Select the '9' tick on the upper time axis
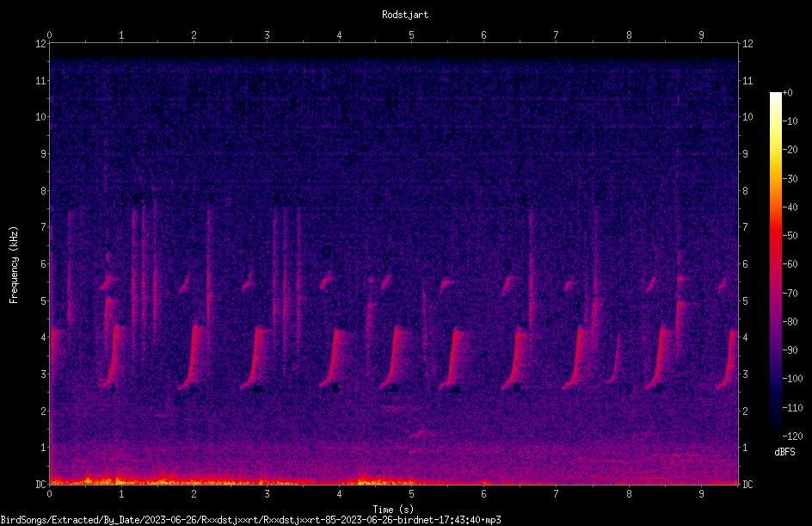Image resolution: width=812 pixels, height=526 pixels. coord(702,35)
